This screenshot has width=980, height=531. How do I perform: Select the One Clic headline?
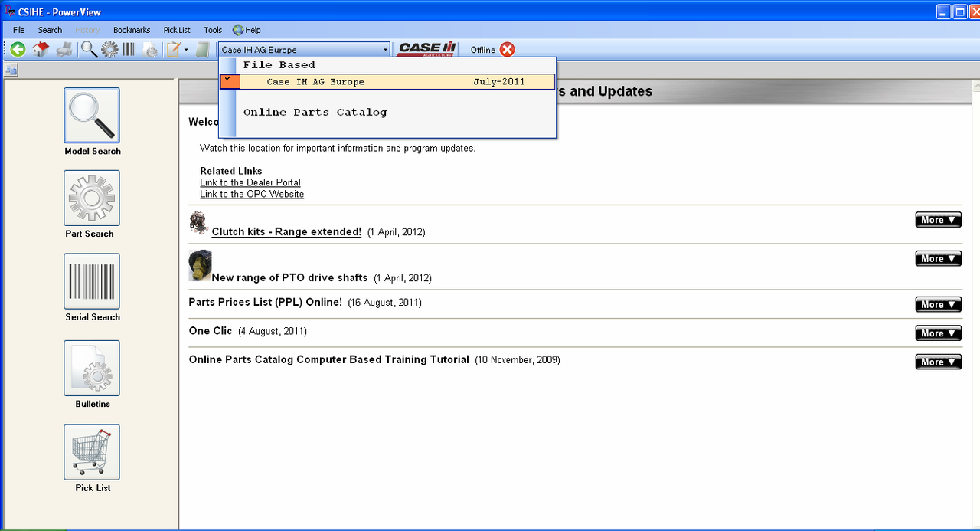(211, 331)
